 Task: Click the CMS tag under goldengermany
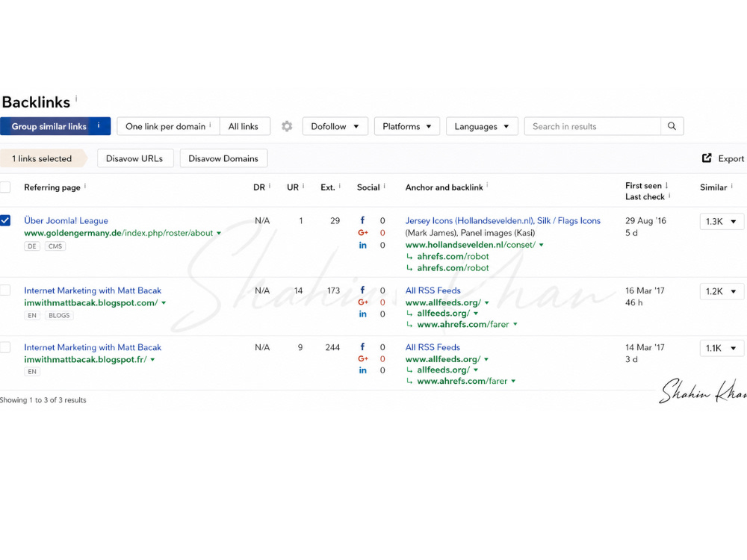click(x=55, y=246)
